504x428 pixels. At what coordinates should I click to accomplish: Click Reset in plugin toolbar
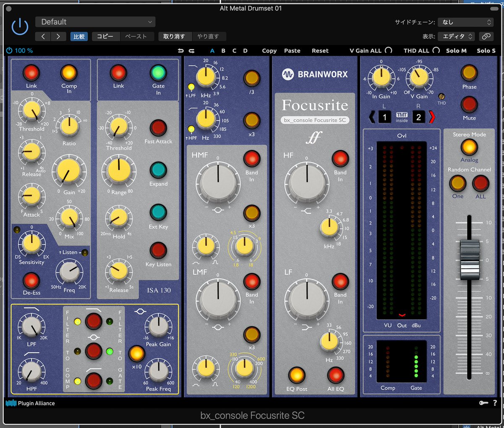coord(320,50)
